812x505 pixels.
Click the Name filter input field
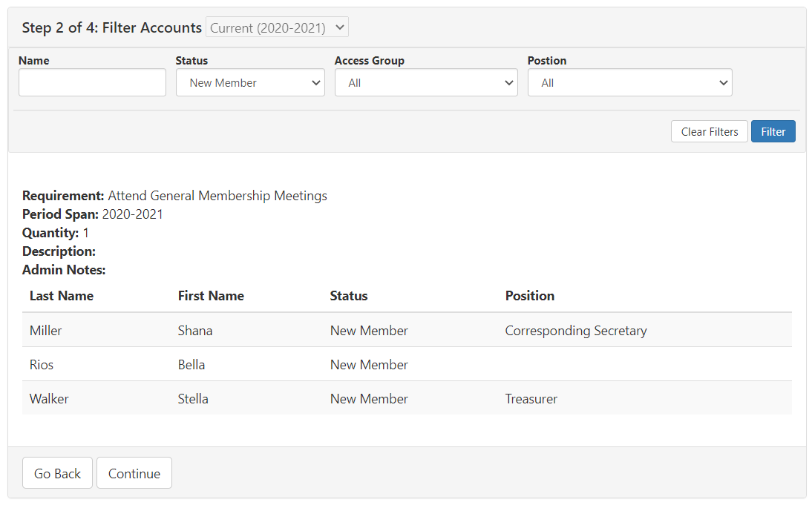(92, 83)
